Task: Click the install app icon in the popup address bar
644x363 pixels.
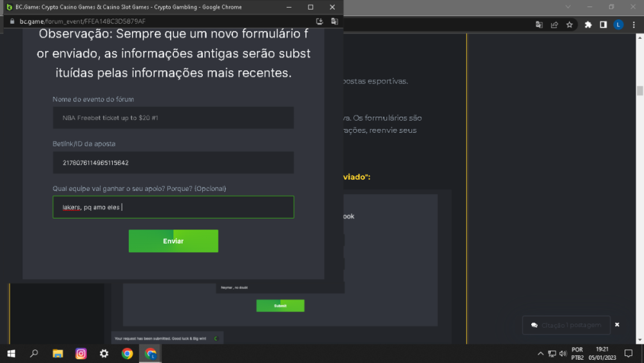Action: [319, 21]
